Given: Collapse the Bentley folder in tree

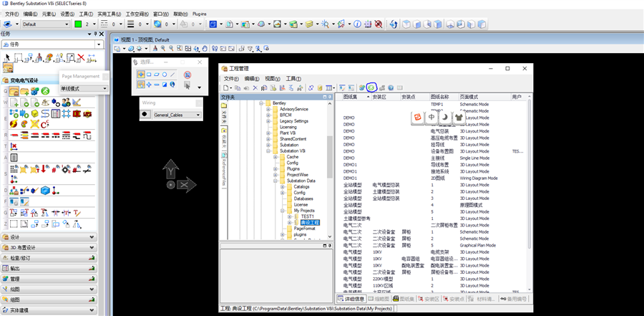Looking at the screenshot, I should coord(261,103).
